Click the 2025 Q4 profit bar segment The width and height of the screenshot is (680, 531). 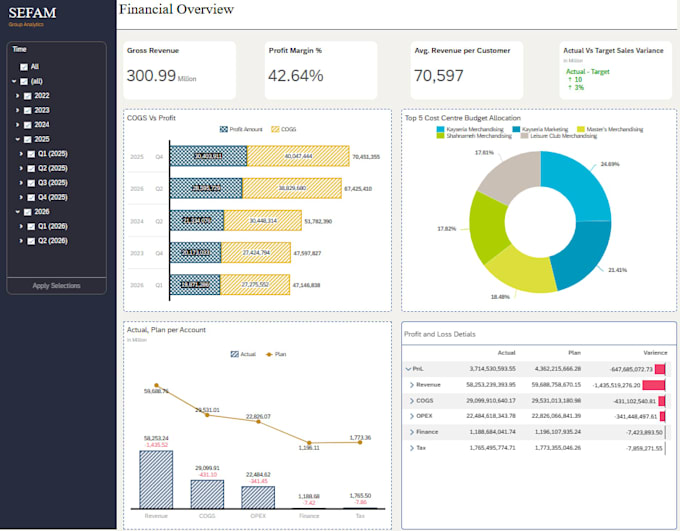click(x=208, y=156)
